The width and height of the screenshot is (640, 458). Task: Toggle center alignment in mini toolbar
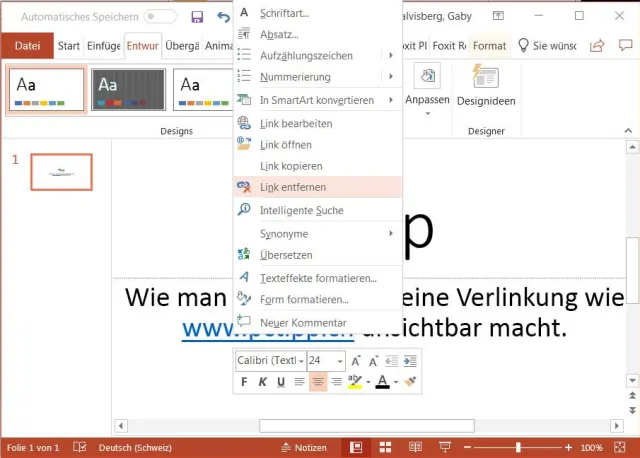(317, 382)
